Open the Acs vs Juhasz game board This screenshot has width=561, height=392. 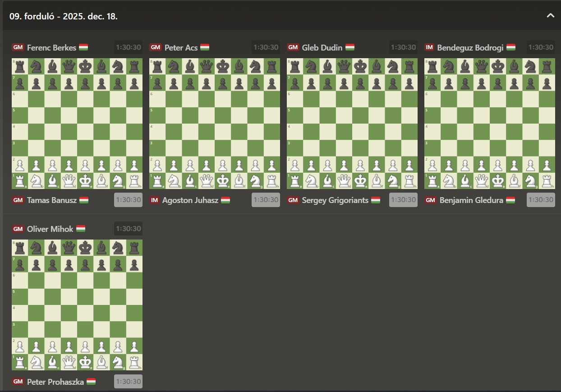[215, 124]
